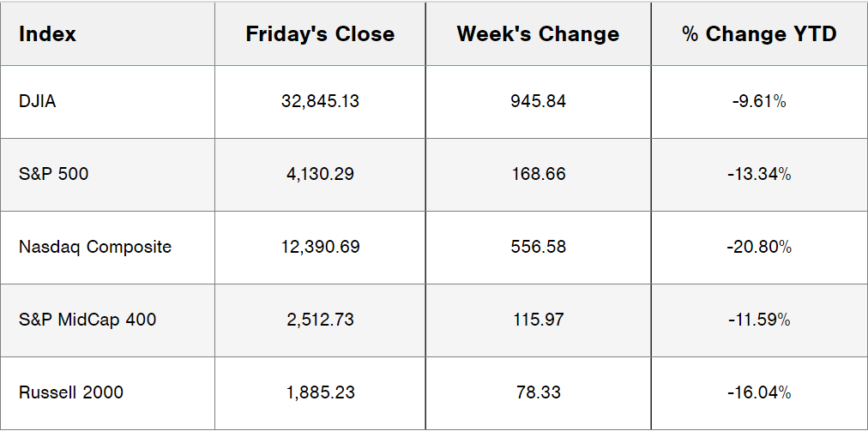Select the Week's Change column header

[x=538, y=34]
